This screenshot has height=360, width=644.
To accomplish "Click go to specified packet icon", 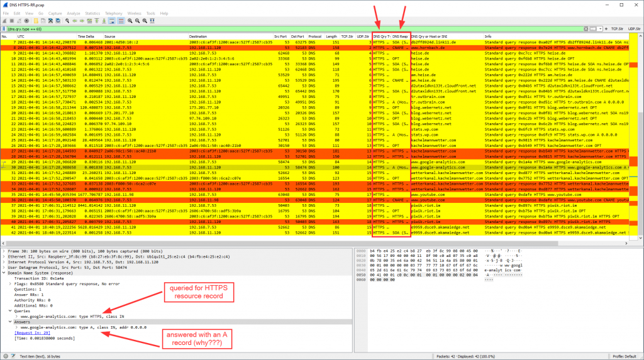I will (x=89, y=21).
